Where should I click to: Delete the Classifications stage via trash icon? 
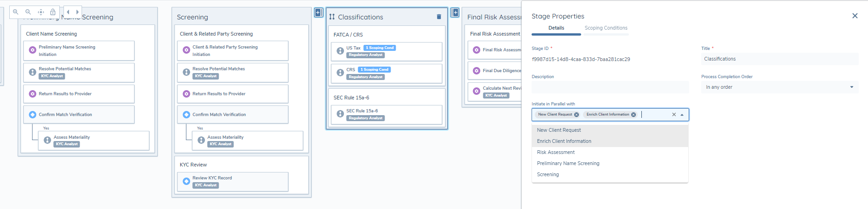click(x=439, y=17)
